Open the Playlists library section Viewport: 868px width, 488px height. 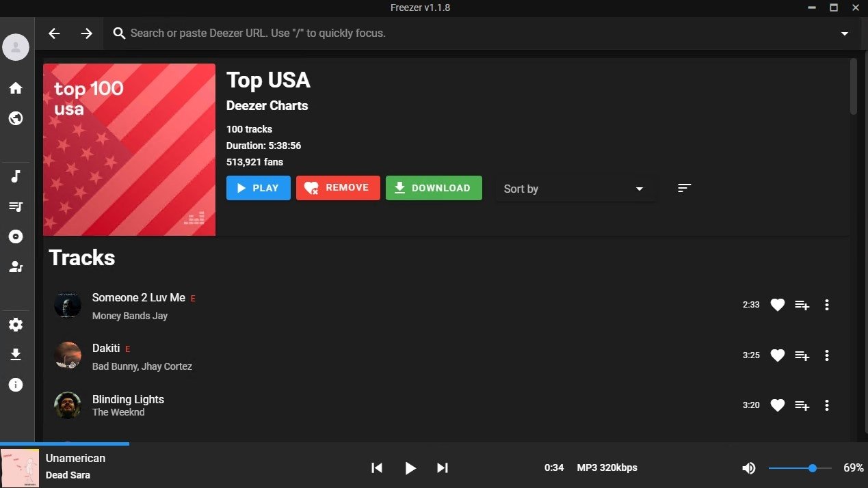pyautogui.click(x=16, y=206)
